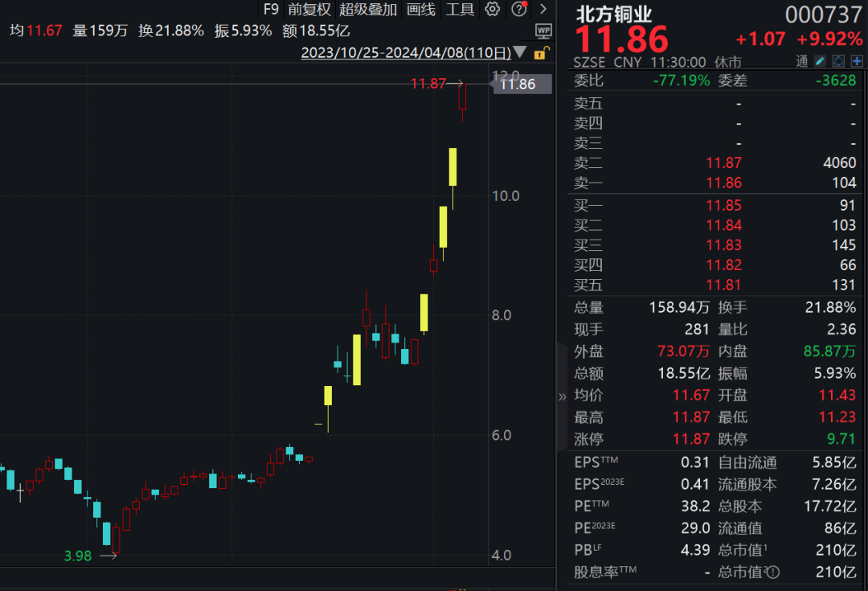Click 内盘 value 85.87万
The width and height of the screenshot is (868, 591).
pos(829,351)
